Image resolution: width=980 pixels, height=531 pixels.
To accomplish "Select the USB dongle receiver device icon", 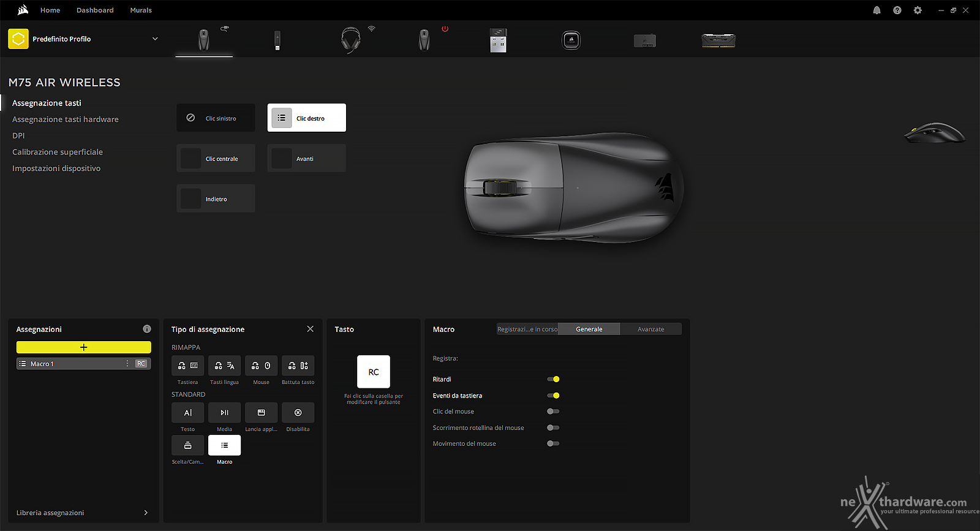I will [498, 40].
